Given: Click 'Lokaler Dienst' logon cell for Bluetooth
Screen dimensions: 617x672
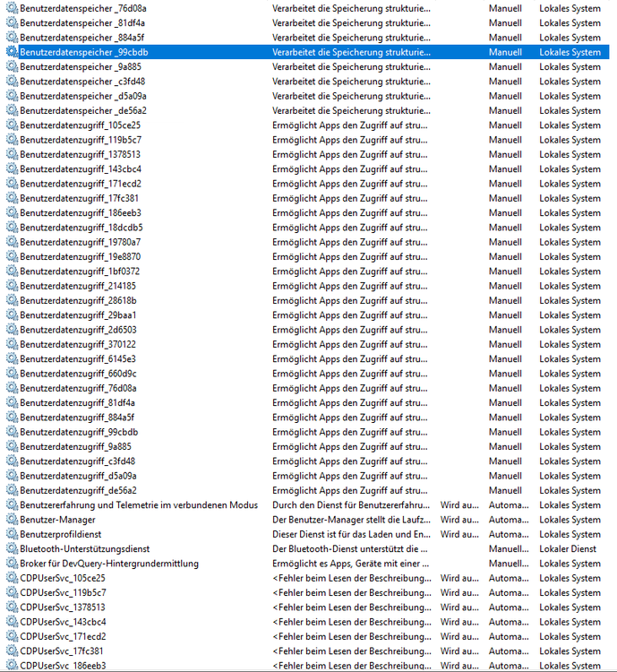Looking at the screenshot, I should coord(567,548).
